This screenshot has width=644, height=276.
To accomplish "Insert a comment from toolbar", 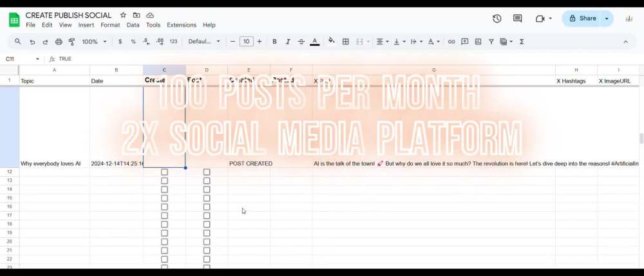I will pyautogui.click(x=464, y=41).
